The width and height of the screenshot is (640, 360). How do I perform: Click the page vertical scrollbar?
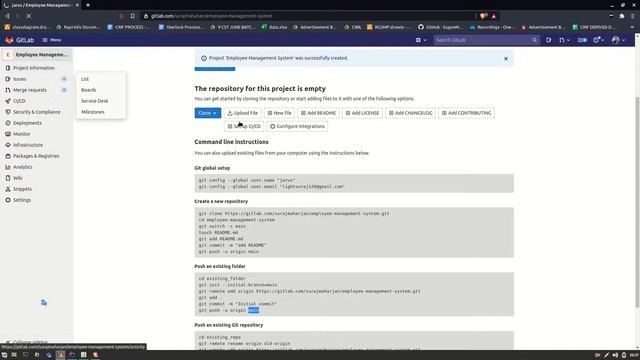tap(637, 202)
